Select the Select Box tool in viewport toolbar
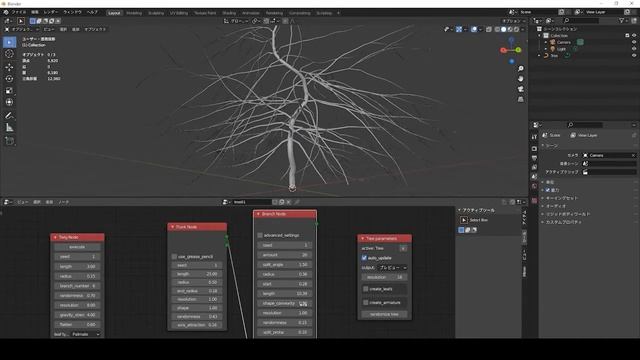This screenshot has height=360, width=640. (x=9, y=42)
